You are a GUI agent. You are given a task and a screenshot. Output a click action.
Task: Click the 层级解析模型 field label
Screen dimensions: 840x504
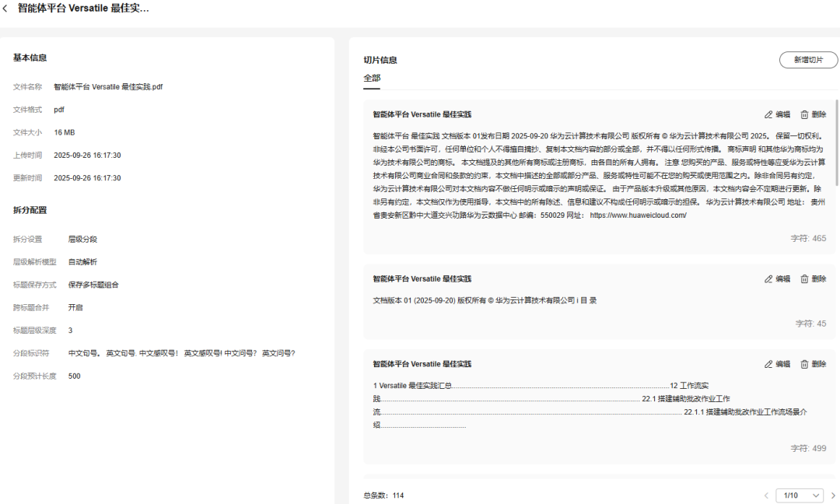pyautogui.click(x=35, y=262)
